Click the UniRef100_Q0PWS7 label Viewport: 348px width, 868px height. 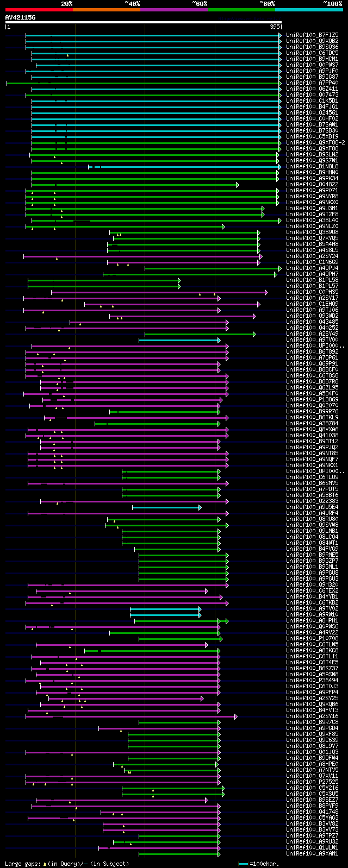tap(312, 65)
